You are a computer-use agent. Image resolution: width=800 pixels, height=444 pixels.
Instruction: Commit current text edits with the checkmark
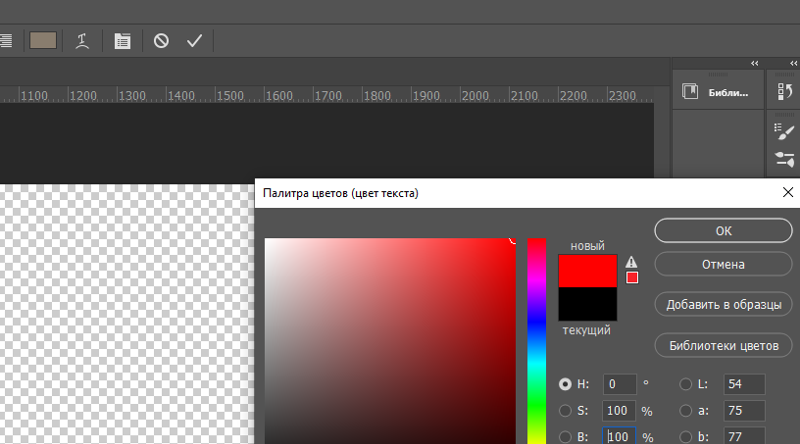click(x=194, y=40)
